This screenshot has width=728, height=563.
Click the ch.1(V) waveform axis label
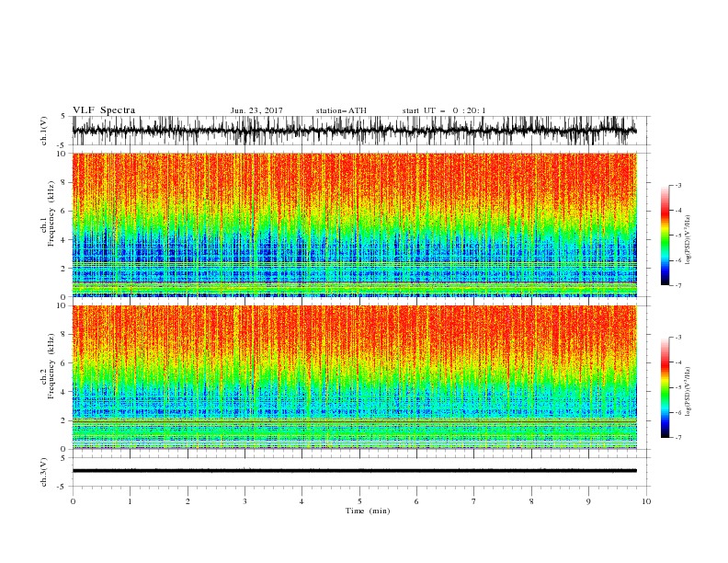(x=44, y=130)
